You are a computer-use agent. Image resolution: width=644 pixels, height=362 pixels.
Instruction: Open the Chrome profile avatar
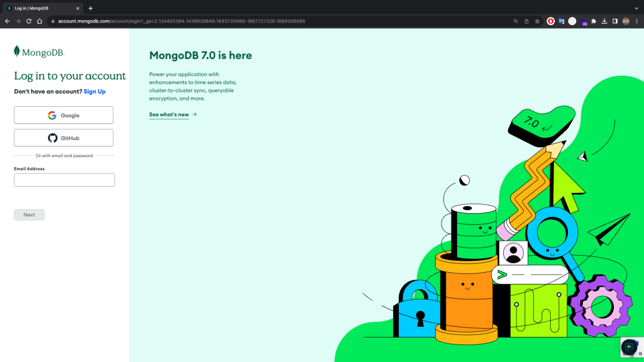coord(626,21)
